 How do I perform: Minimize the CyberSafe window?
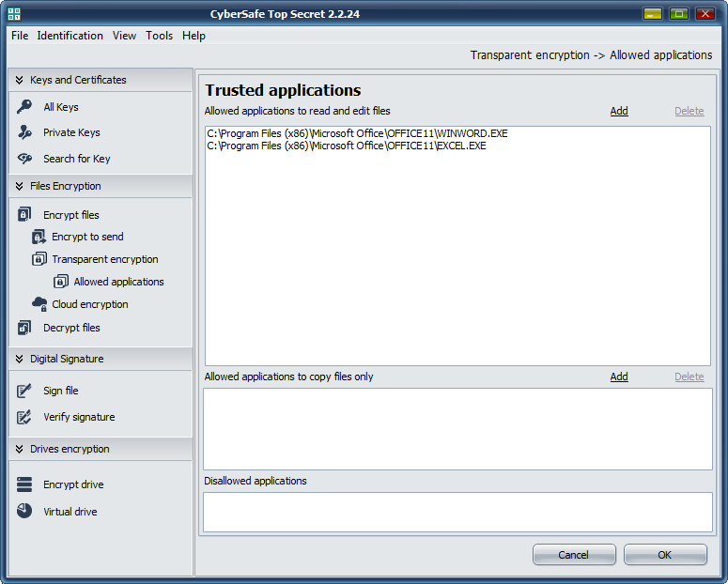click(652, 14)
